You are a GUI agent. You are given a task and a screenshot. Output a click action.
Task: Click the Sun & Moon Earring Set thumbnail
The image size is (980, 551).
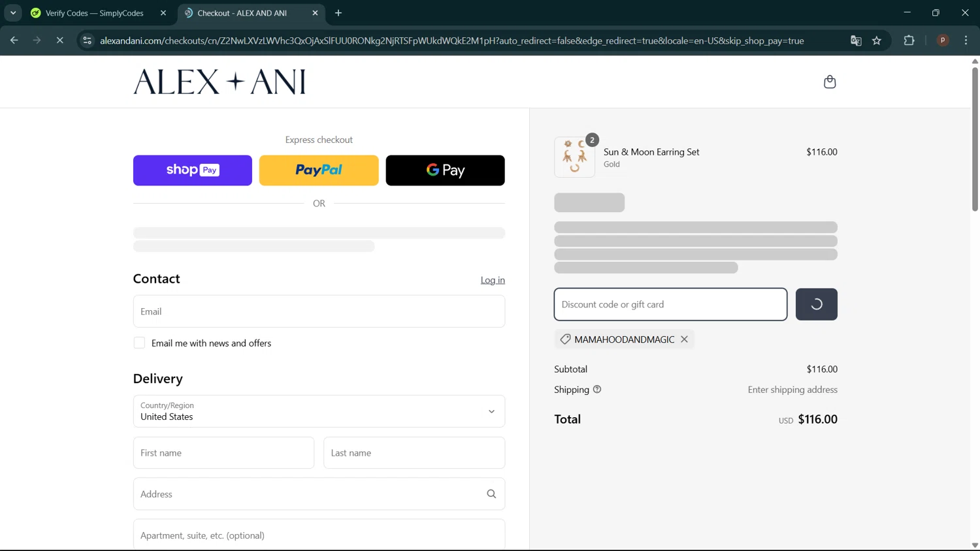pyautogui.click(x=575, y=157)
